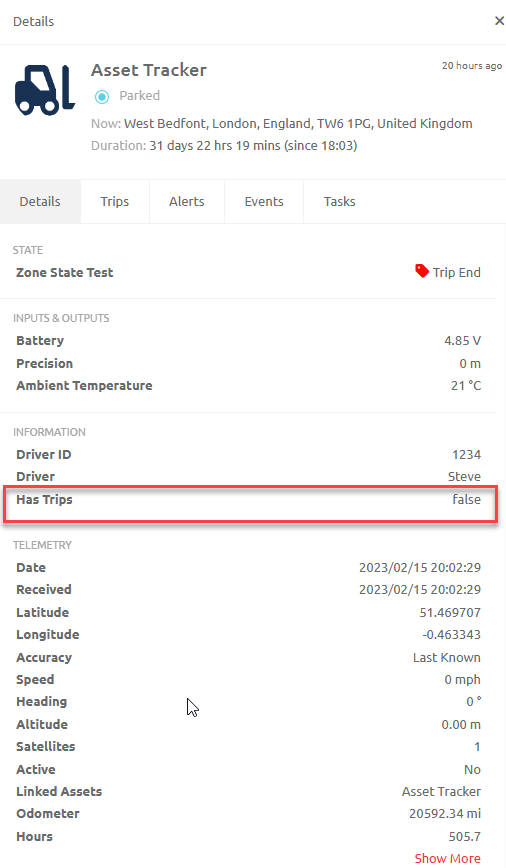This screenshot has height=868, width=506.
Task: Go to the Tasks tab
Action: [339, 202]
